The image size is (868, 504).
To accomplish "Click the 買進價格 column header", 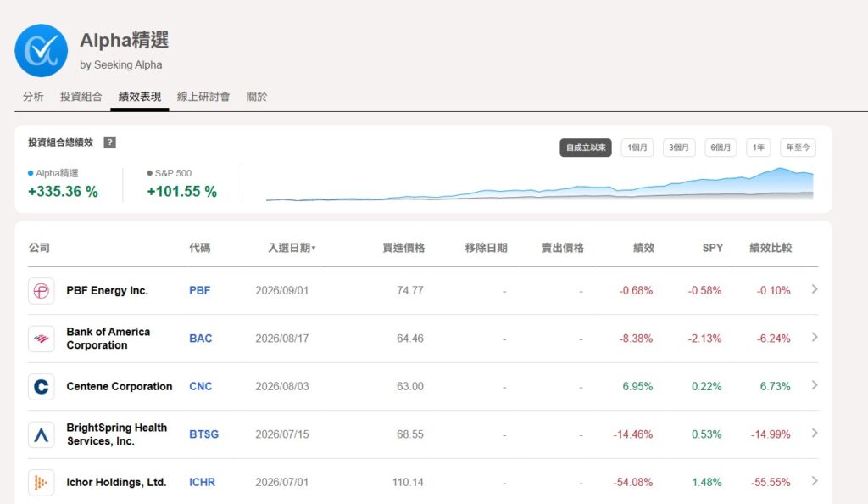I will coord(403,248).
